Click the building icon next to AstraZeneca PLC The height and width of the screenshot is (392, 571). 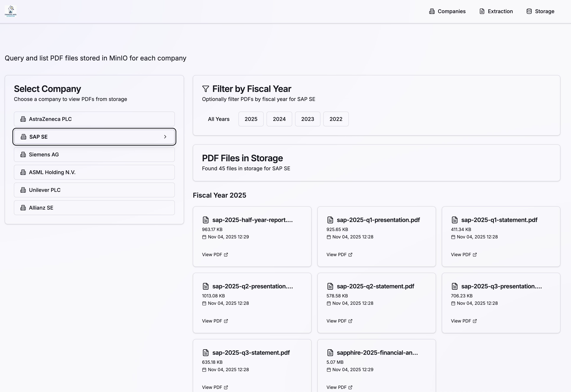click(x=23, y=119)
